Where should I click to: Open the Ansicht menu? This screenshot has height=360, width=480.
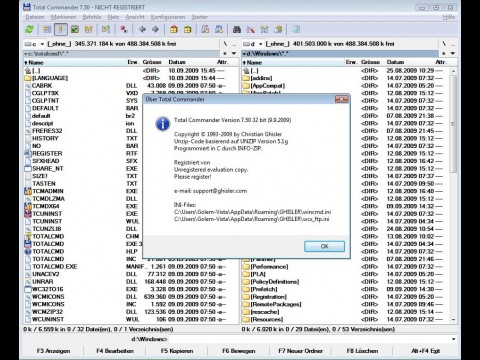(135, 17)
